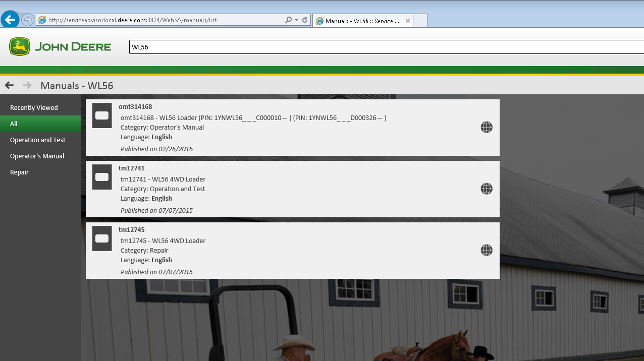
Task: Click 'Language: English' in tm12741 card
Action: click(x=146, y=198)
